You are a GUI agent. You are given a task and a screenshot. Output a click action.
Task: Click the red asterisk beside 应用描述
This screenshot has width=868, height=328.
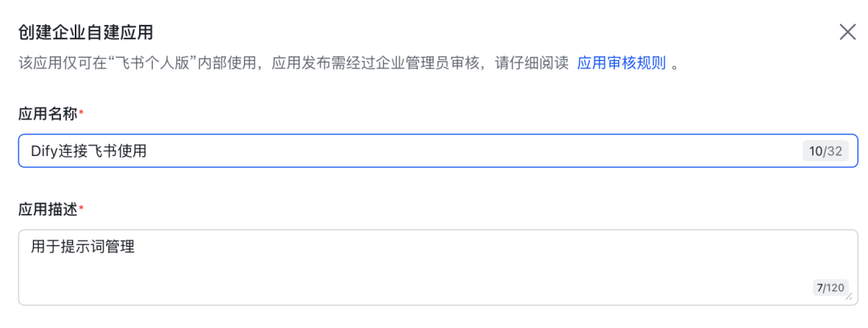click(81, 207)
